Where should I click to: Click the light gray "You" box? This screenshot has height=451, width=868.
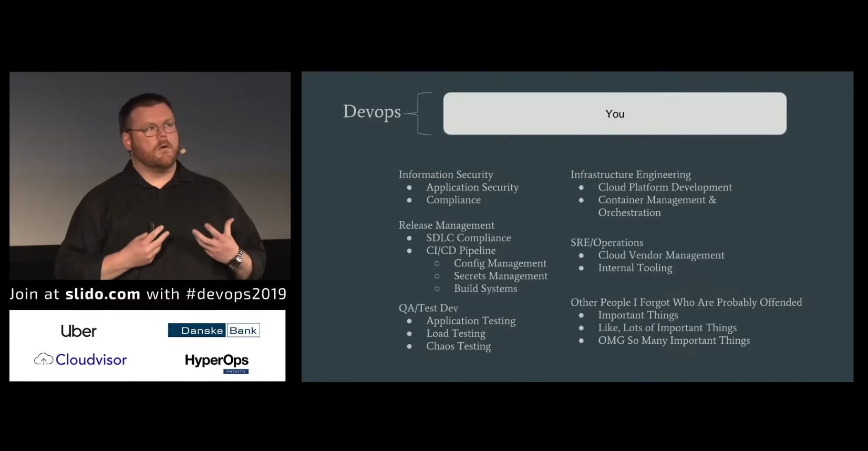614,114
